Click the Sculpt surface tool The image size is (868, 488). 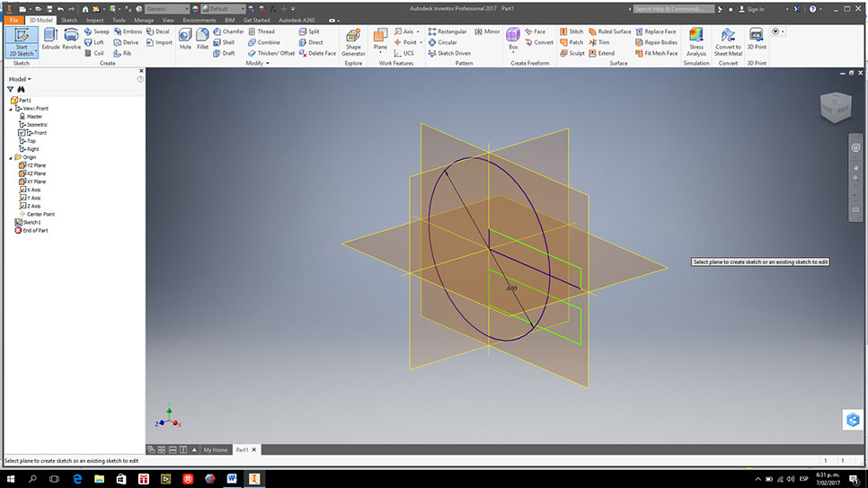coord(571,53)
